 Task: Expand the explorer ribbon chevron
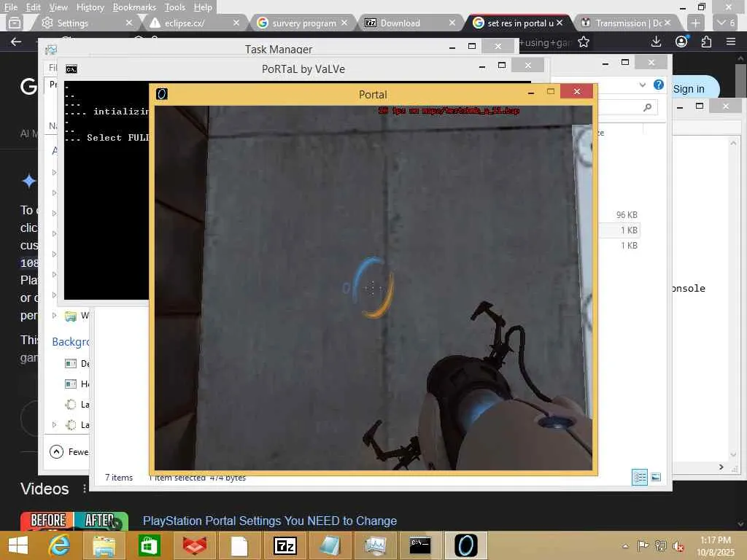[x=642, y=85]
